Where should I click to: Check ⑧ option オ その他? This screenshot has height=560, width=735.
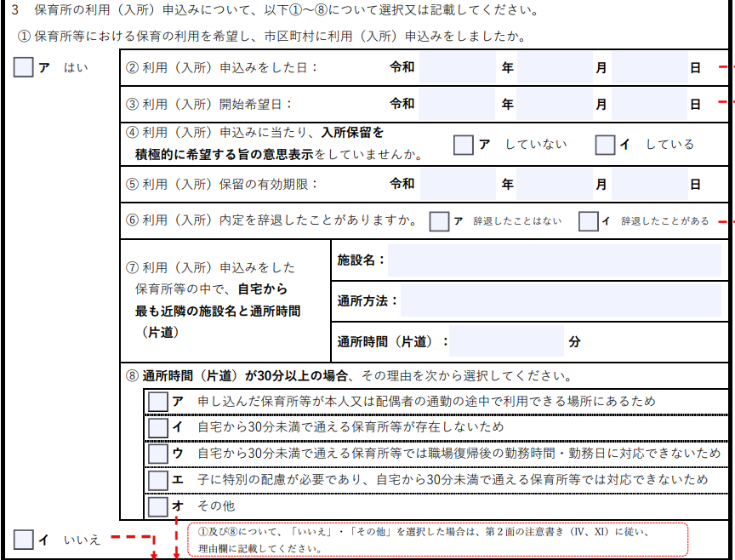point(158,506)
